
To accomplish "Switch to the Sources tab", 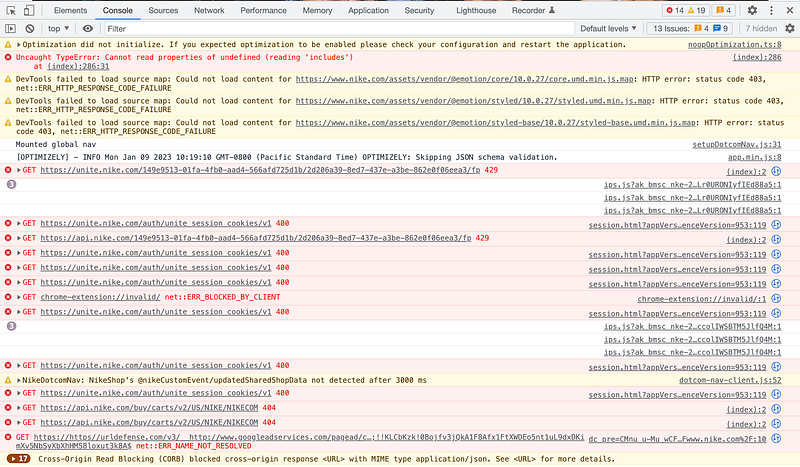I will pos(163,10).
